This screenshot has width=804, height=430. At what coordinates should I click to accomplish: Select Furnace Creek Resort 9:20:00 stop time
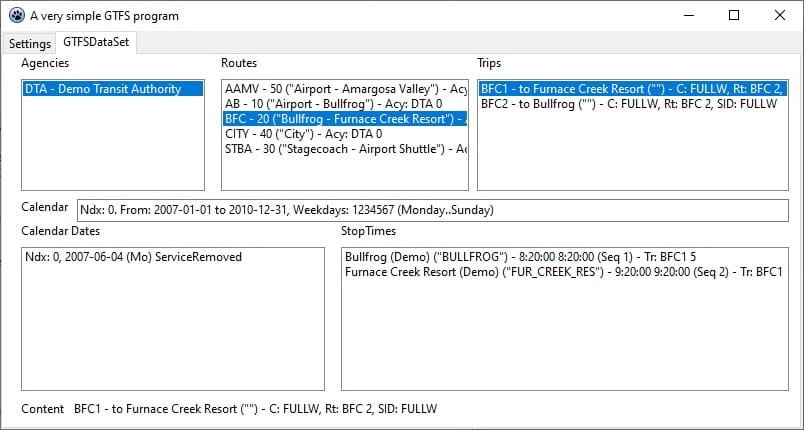(565, 272)
